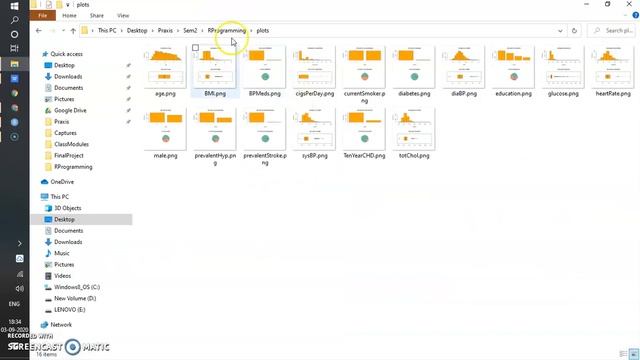Jump to Praxis in breadcrumb
640x360 pixels.
[165, 31]
